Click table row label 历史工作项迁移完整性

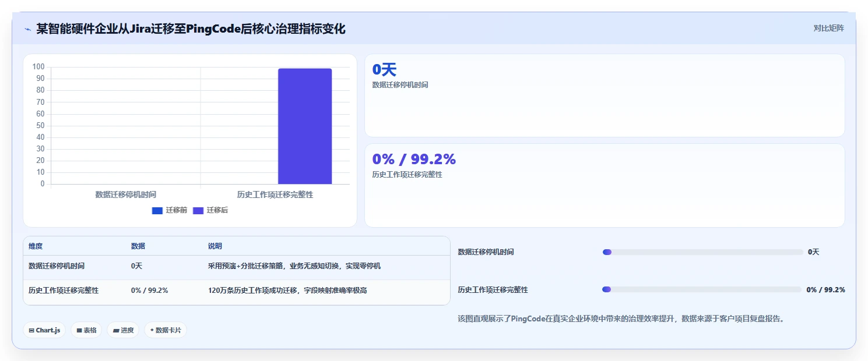coord(64,290)
